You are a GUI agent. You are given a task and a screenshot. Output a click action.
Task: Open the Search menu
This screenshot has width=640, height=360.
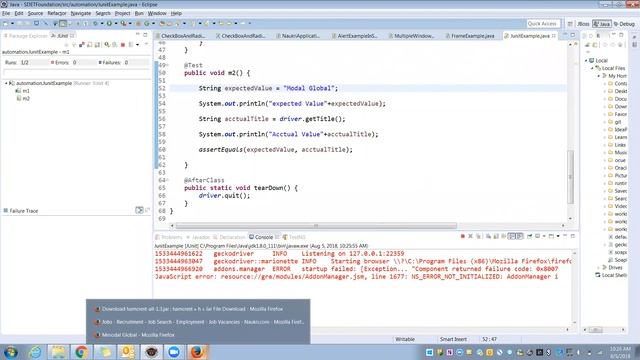[x=103, y=13]
